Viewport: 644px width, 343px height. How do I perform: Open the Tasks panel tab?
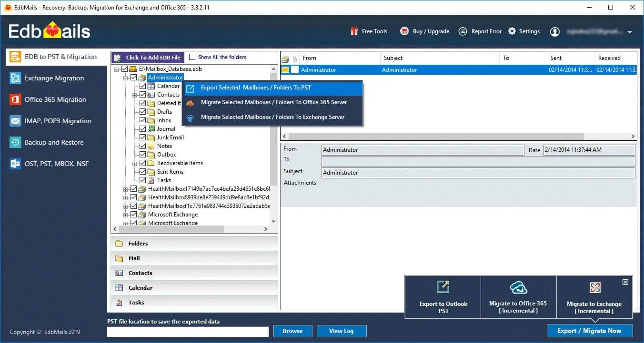click(194, 303)
